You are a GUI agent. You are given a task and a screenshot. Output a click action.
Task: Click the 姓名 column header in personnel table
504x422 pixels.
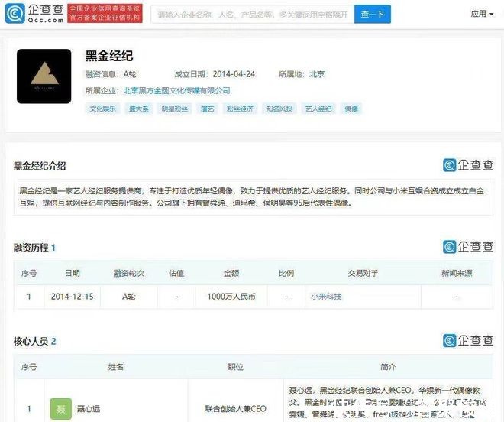(x=116, y=367)
